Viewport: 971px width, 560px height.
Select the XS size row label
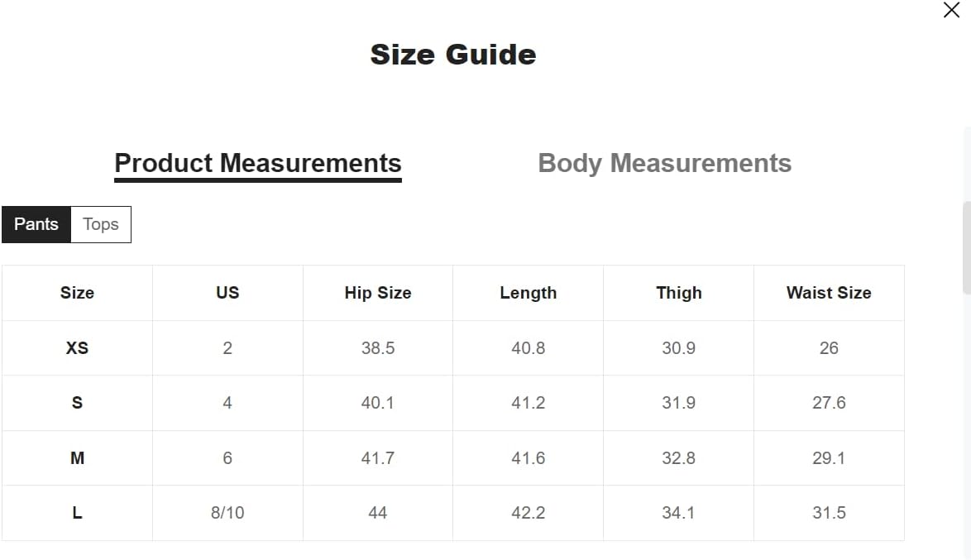(x=78, y=348)
